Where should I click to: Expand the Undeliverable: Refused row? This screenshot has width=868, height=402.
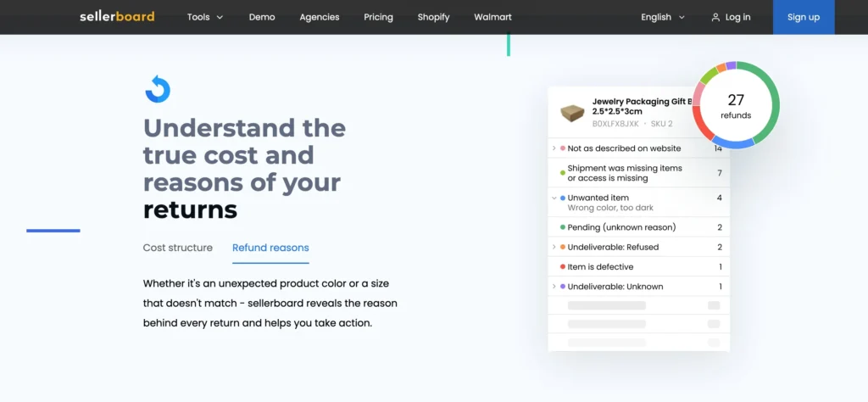554,247
